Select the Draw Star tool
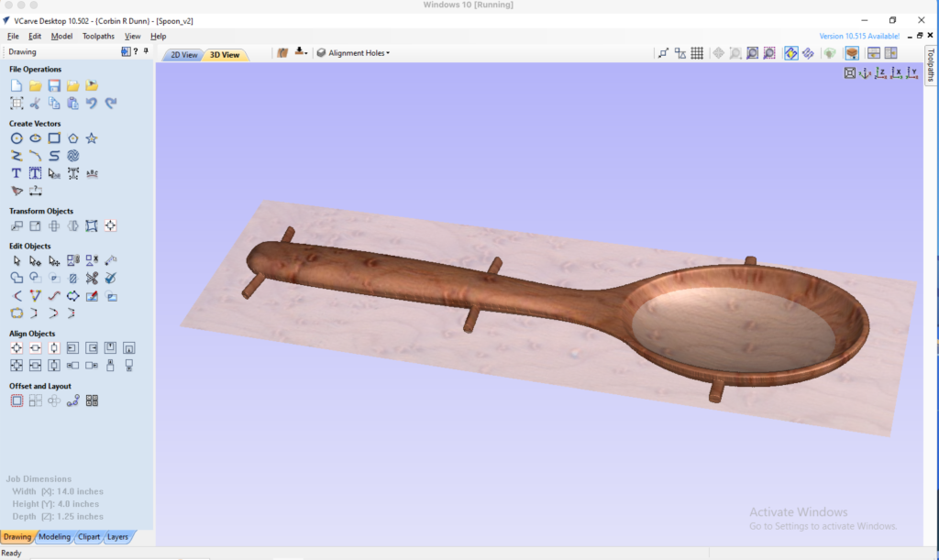The width and height of the screenshot is (939, 560). [x=92, y=137]
